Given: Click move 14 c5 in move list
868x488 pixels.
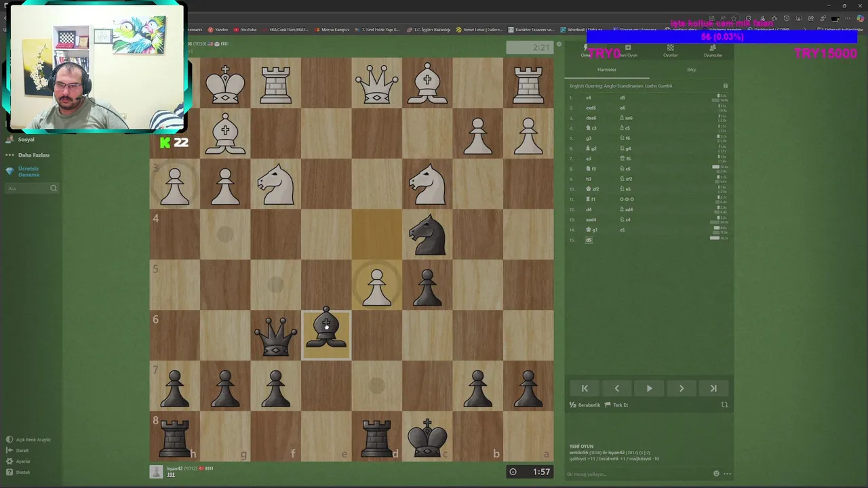Looking at the screenshot, I should 623,230.
